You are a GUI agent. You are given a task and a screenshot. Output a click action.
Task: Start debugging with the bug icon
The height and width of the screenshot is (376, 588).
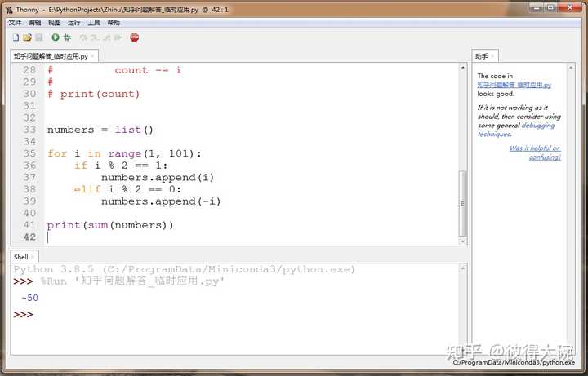[x=67, y=38]
